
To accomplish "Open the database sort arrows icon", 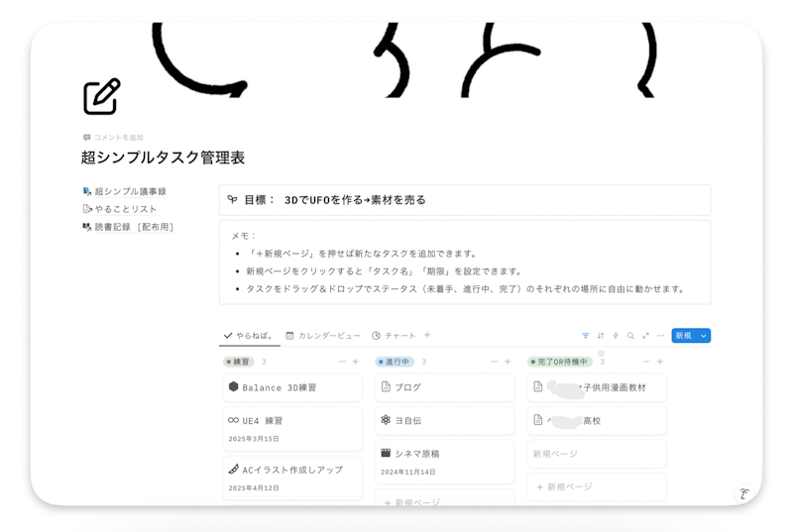I will 601,336.
